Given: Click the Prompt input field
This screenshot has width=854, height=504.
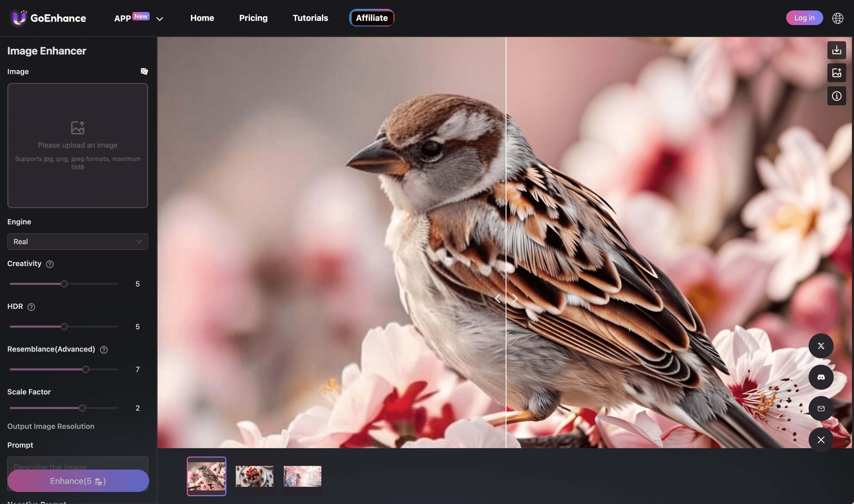Looking at the screenshot, I should click(x=77, y=465).
